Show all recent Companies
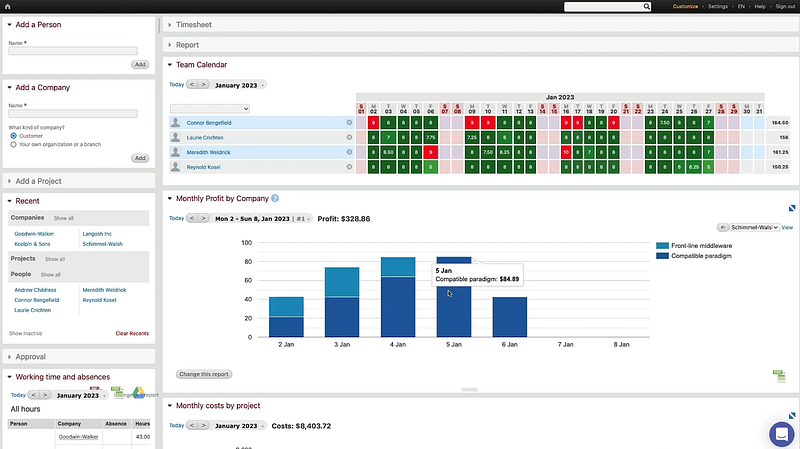The image size is (800, 449). point(64,218)
